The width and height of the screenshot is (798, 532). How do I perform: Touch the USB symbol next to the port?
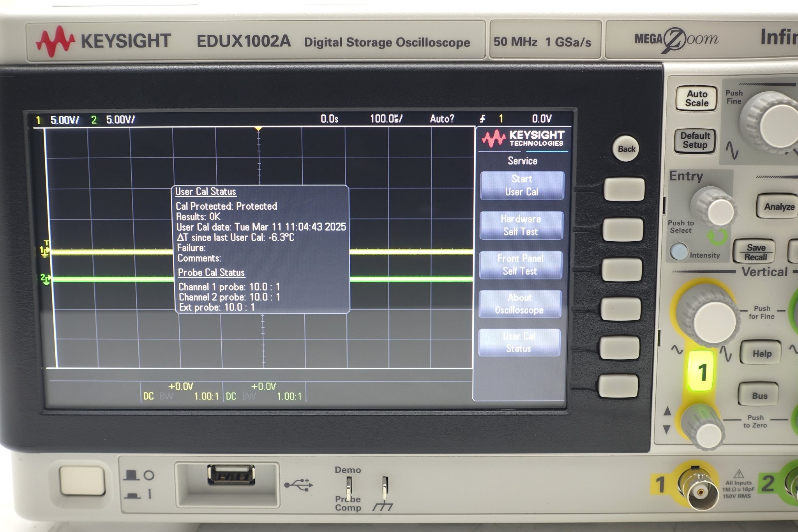298,485
